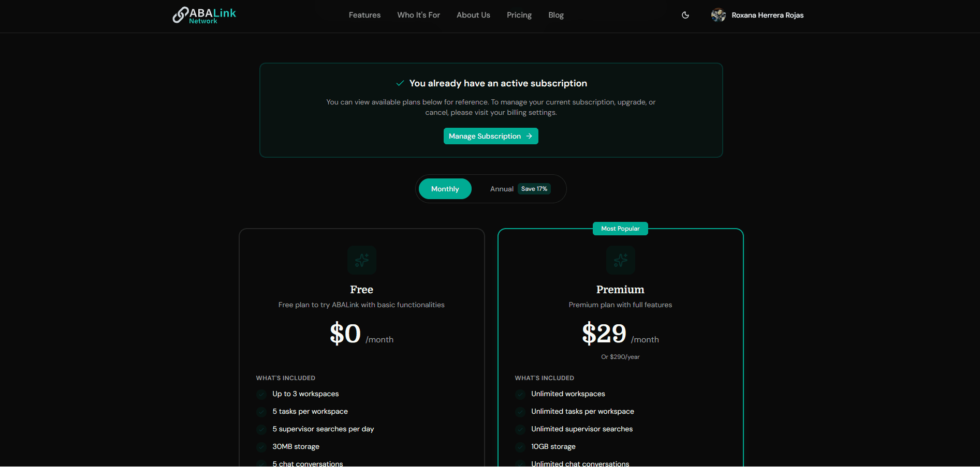
Task: Click the Manage Subscription button
Action: (491, 136)
